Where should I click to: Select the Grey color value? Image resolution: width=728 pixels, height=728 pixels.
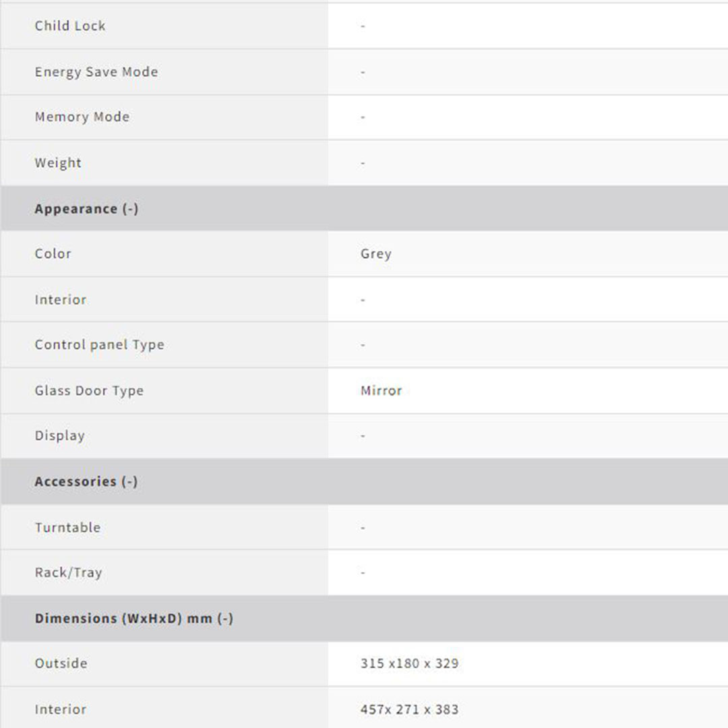point(376,254)
